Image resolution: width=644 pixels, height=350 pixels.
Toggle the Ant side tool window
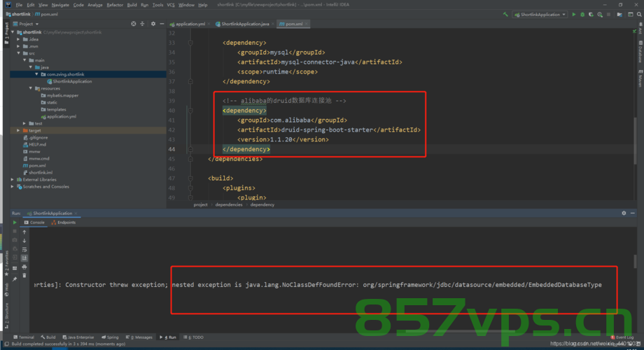pyautogui.click(x=640, y=29)
